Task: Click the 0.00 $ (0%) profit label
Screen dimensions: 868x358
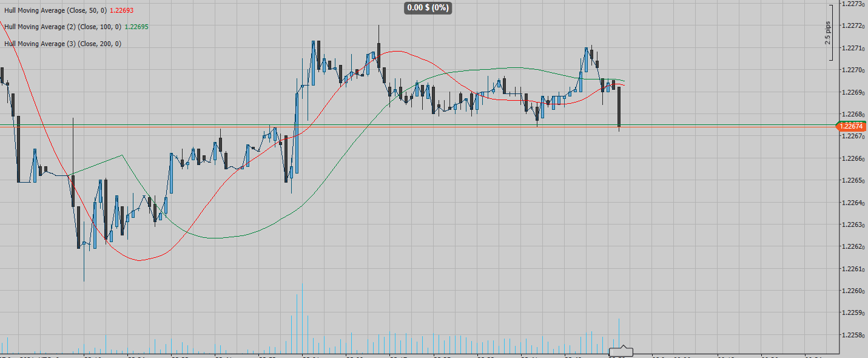Action: click(x=428, y=8)
